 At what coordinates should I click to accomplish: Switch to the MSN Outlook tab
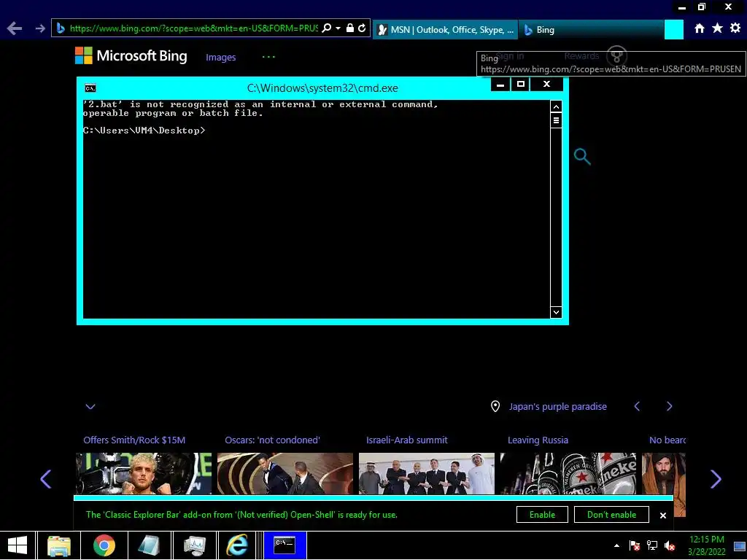(x=446, y=29)
